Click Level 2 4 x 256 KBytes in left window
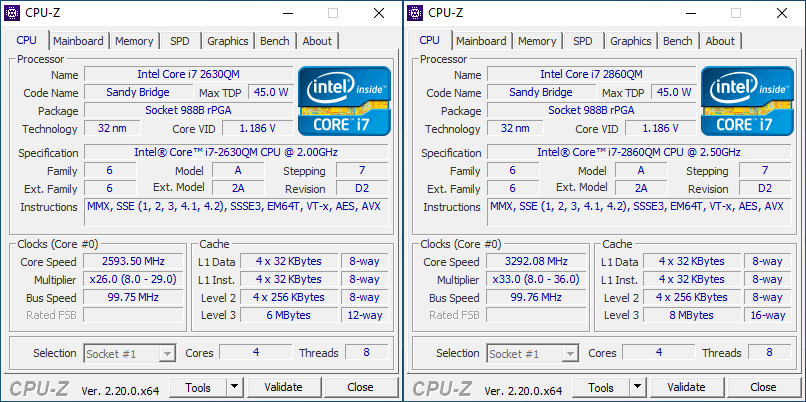Screen dimensions: 806x402 tap(288, 297)
